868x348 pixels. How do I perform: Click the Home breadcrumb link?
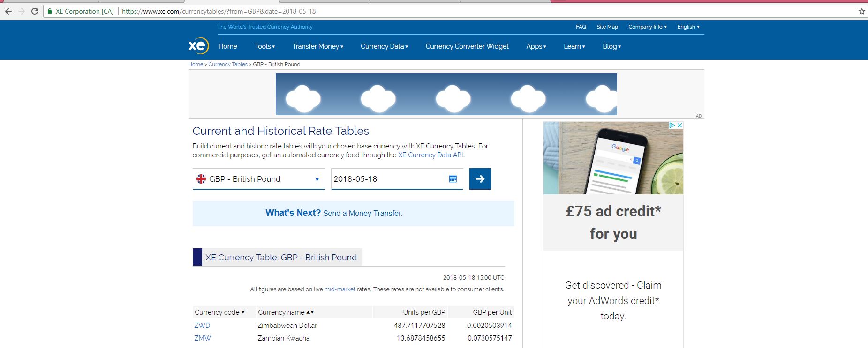(x=196, y=64)
